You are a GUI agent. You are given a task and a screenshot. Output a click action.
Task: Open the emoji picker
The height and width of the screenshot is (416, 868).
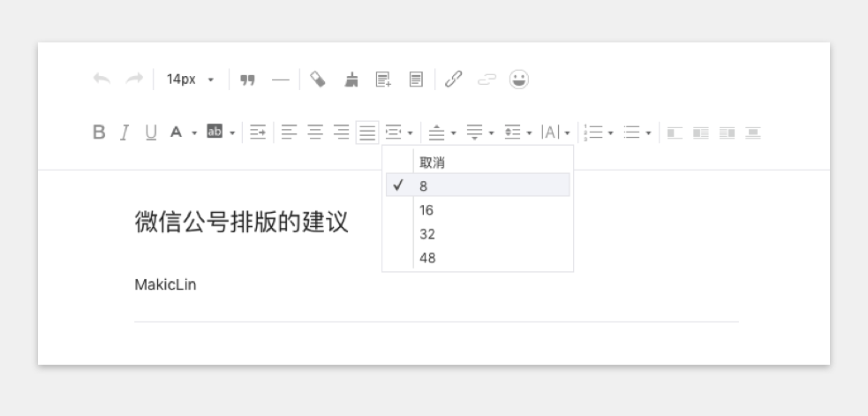point(519,79)
